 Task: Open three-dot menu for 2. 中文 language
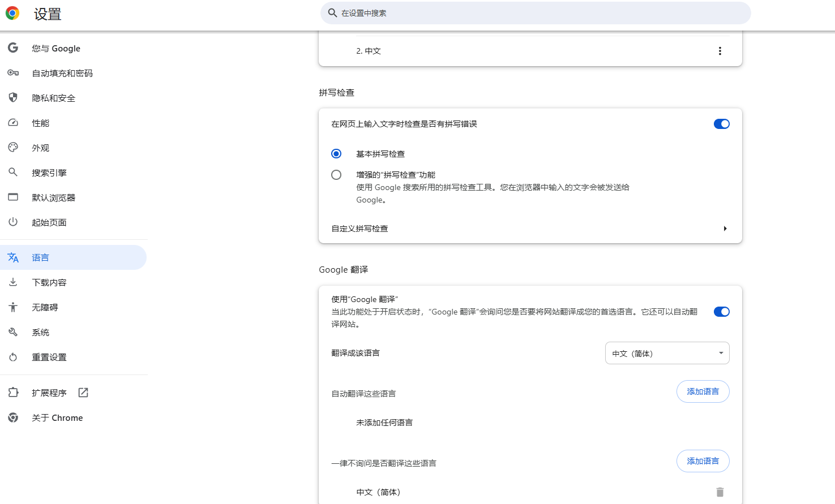pyautogui.click(x=720, y=51)
